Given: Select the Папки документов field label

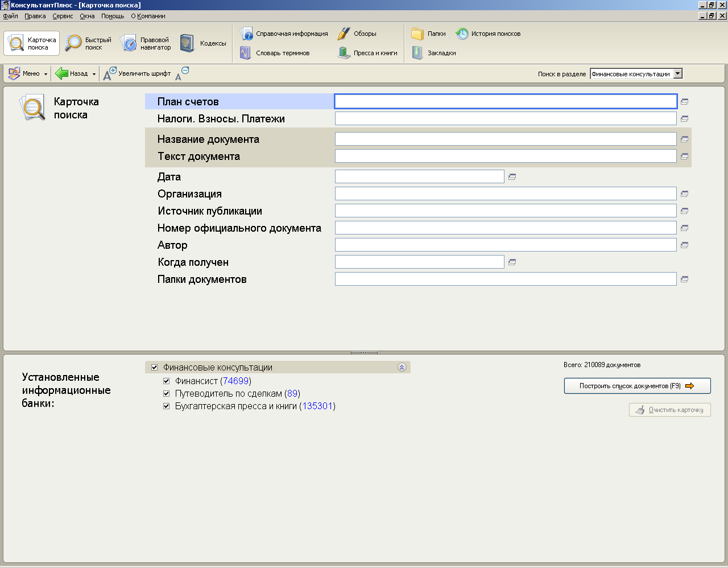Looking at the screenshot, I should 202,279.
